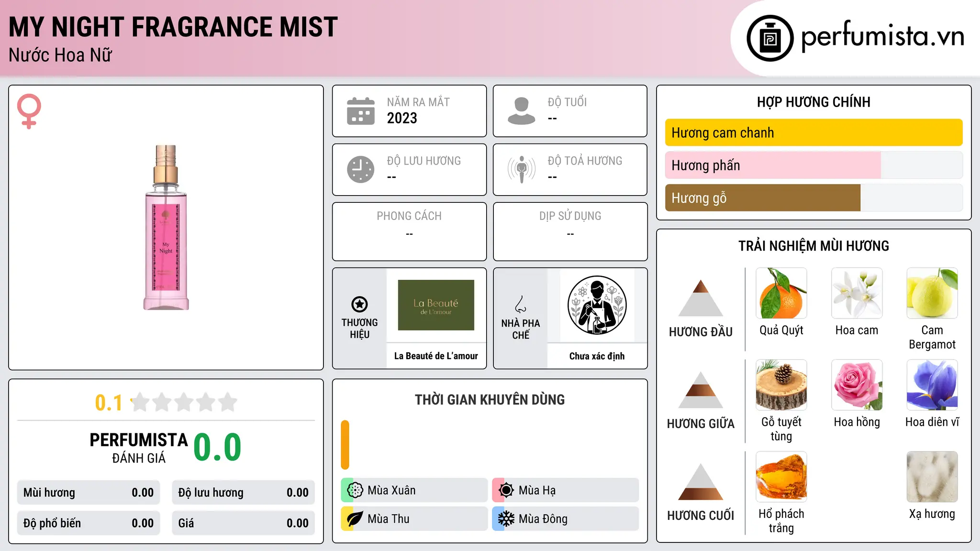Click the Trải nghiệm mùi hương heading

pos(813,246)
